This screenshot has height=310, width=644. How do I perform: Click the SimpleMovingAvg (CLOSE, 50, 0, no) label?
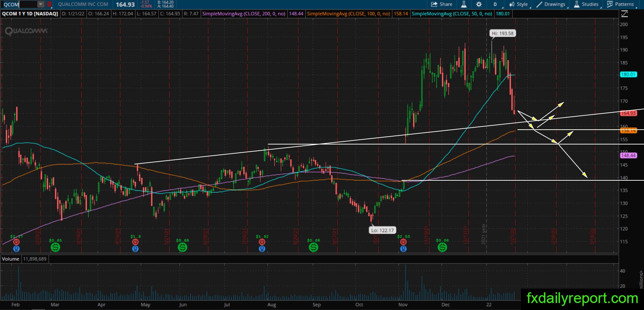pyautogui.click(x=452, y=14)
